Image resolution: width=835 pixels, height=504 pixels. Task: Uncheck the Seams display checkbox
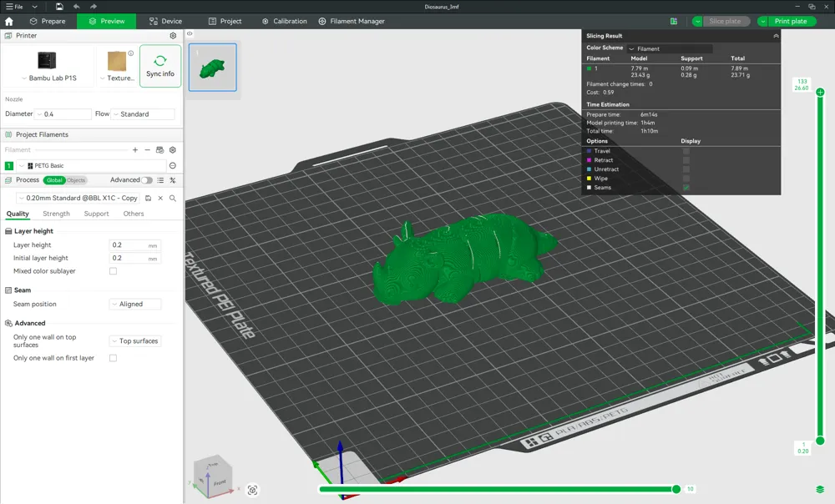pos(686,188)
